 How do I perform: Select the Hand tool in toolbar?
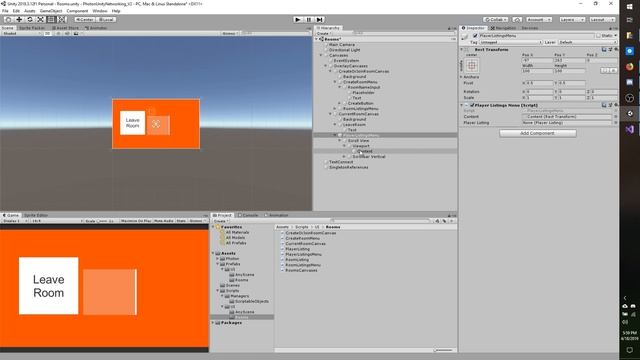8,20
